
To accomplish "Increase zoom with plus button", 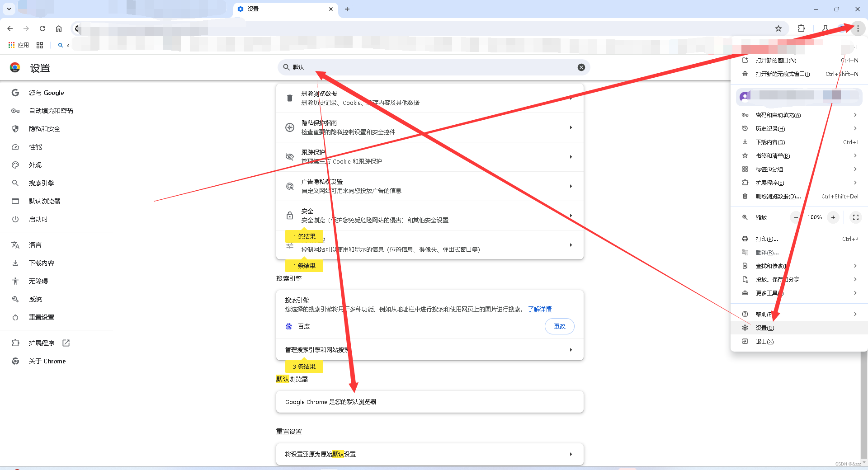I will click(x=833, y=217).
